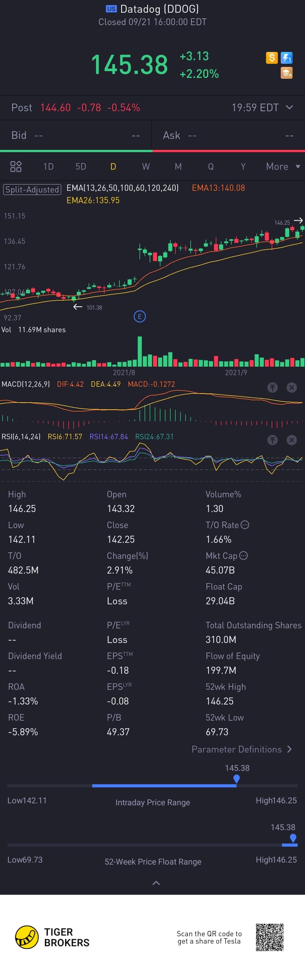Screen dimensions: 305x980
Task: Open Parameter Definitions page
Action: (242, 749)
